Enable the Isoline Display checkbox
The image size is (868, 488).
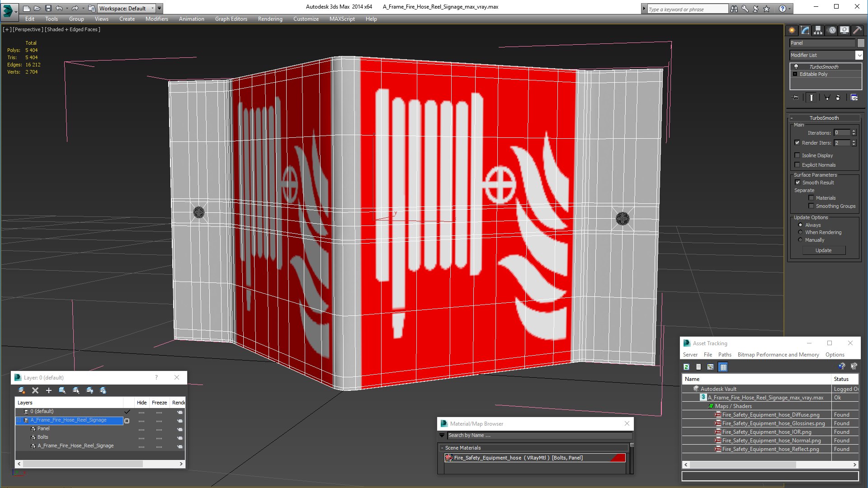pos(797,155)
